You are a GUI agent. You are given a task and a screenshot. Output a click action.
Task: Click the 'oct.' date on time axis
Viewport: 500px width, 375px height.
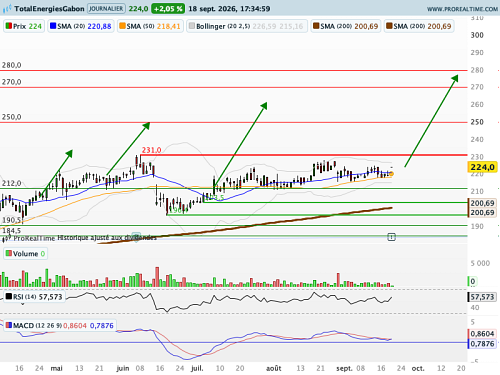[418, 368]
